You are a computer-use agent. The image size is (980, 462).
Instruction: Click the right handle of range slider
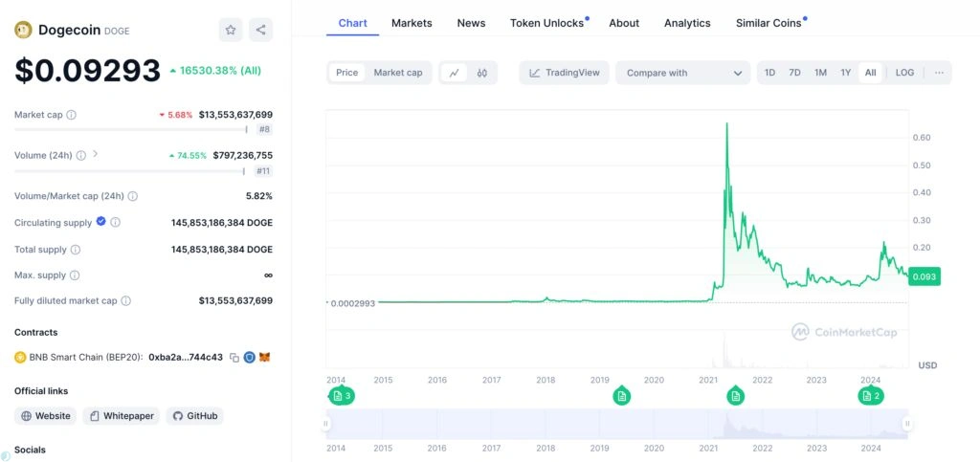pyautogui.click(x=907, y=424)
